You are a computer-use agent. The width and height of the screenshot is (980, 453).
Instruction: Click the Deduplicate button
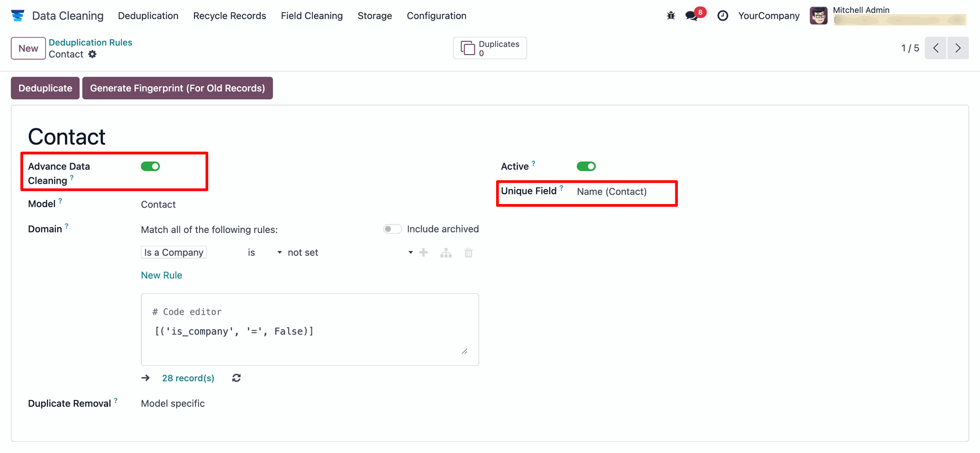pos(45,88)
